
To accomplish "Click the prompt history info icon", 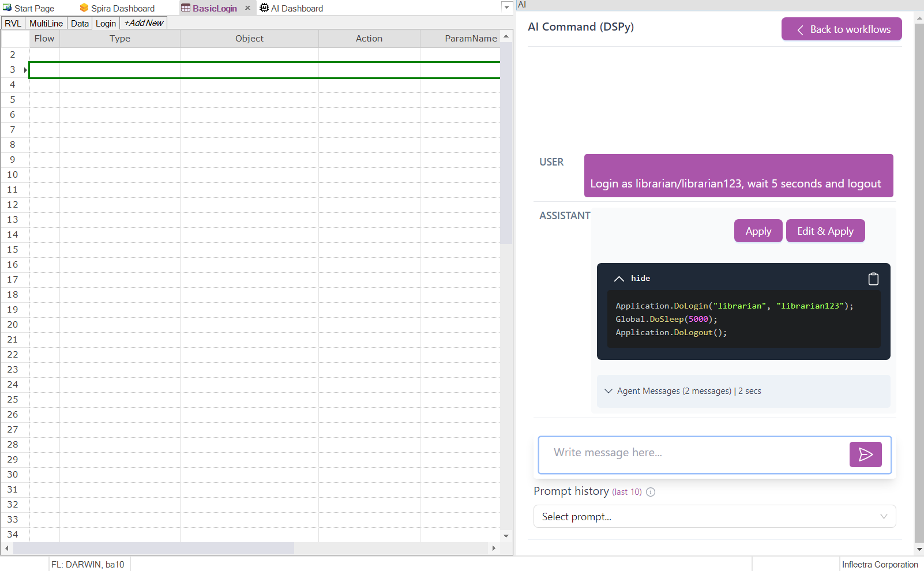I will click(x=651, y=492).
